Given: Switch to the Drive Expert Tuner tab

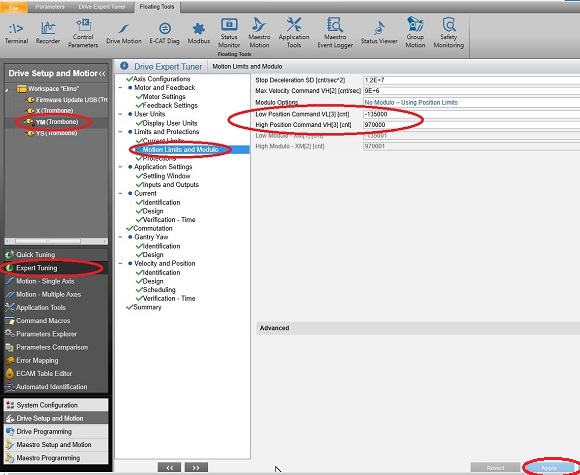Looking at the screenshot, I should 102,7.
